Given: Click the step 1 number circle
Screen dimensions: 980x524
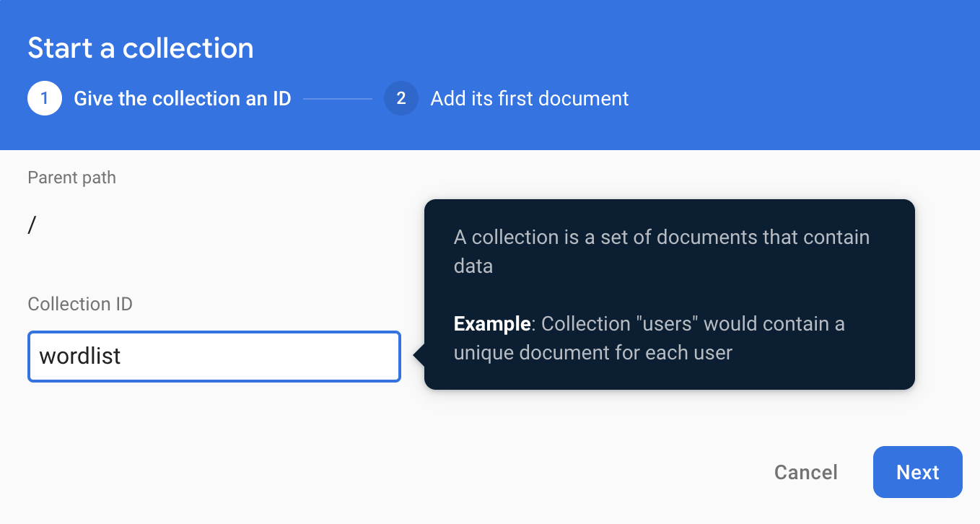Looking at the screenshot, I should [45, 98].
